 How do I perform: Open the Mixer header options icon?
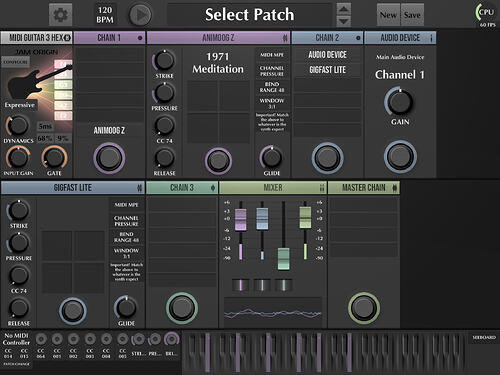tap(322, 188)
